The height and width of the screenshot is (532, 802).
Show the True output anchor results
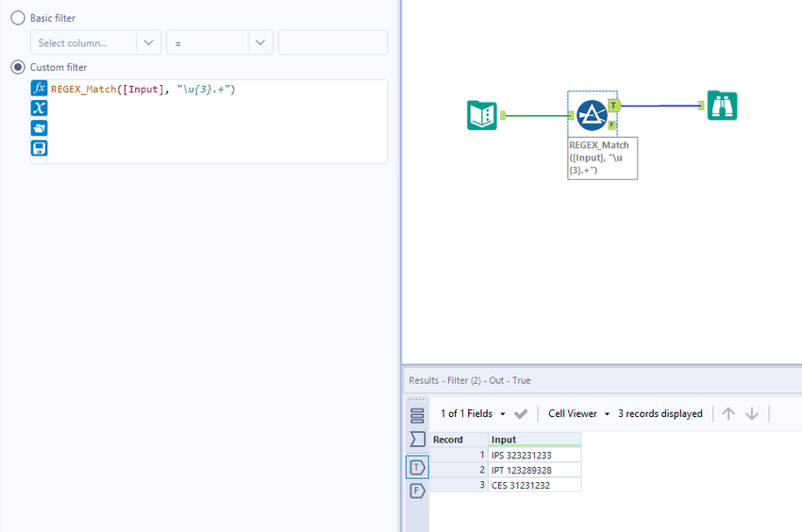click(x=417, y=467)
